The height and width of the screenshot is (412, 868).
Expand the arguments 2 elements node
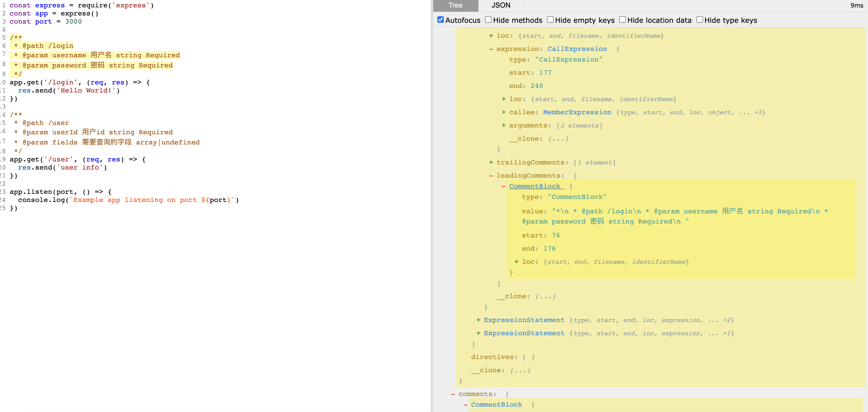pyautogui.click(x=503, y=126)
